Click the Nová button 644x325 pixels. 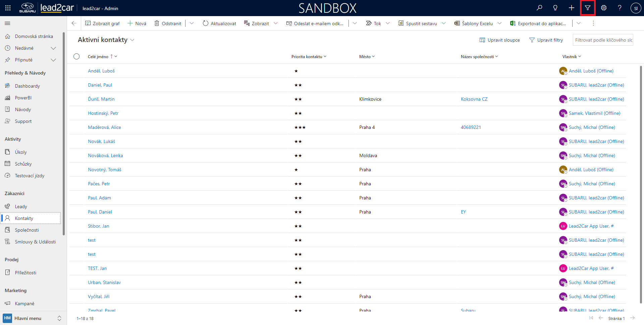[137, 24]
